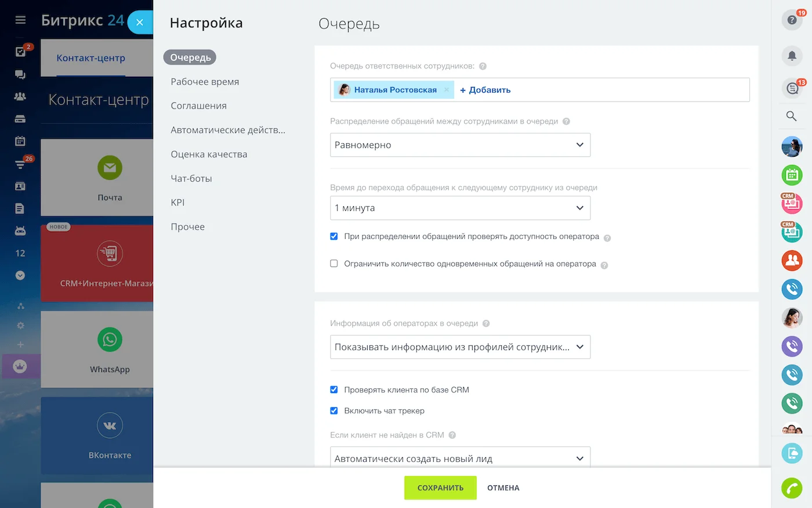Open the green calendar icon in the right sidebar
This screenshot has width=812, height=508.
tap(792, 175)
